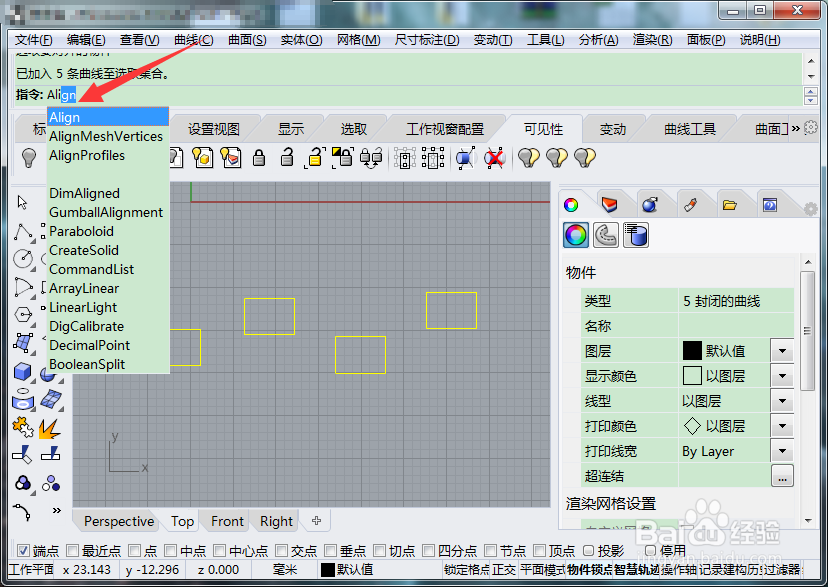Viewport: 828px width, 587px height.
Task: Choose AlignProfiles from the autocomplete list
Action: [108, 155]
